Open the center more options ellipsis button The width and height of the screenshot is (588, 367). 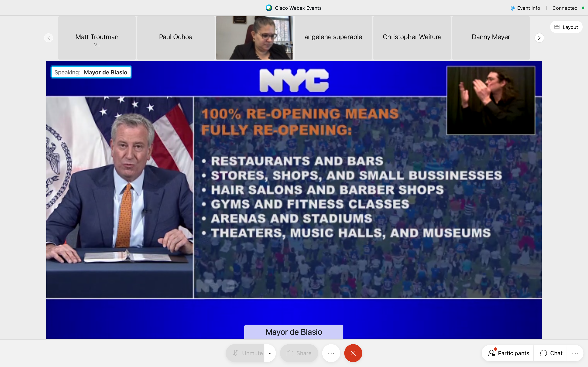[x=331, y=353]
